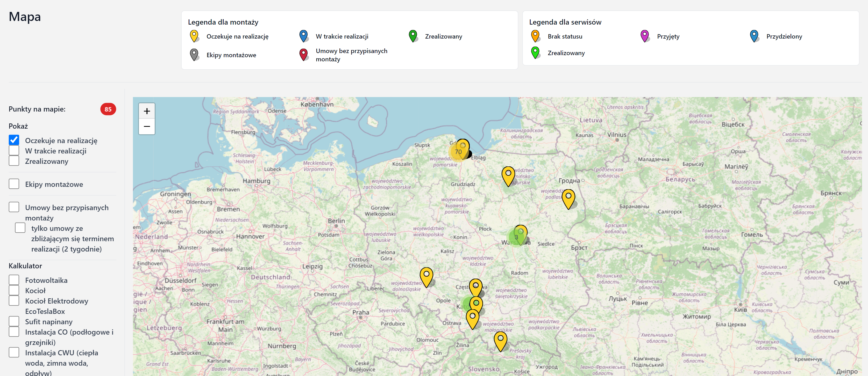Click the map zoom in plus button
The height and width of the screenshot is (376, 868).
coord(147,111)
